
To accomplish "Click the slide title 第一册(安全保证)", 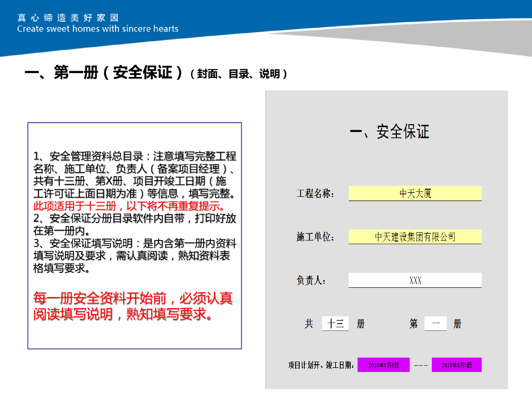I will [104, 73].
